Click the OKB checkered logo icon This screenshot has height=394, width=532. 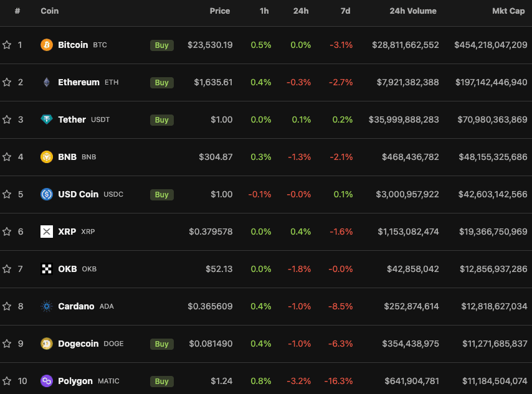point(47,269)
